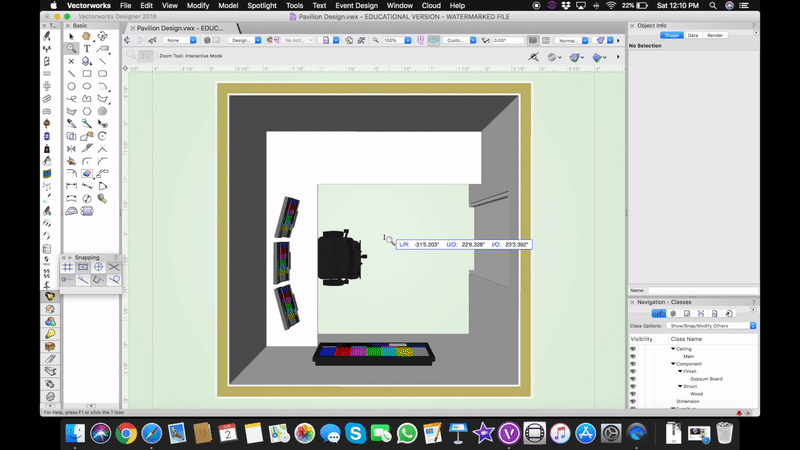The width and height of the screenshot is (800, 450).
Task: Click the rotation angle 0.00° field
Action: pyautogui.click(x=508, y=40)
